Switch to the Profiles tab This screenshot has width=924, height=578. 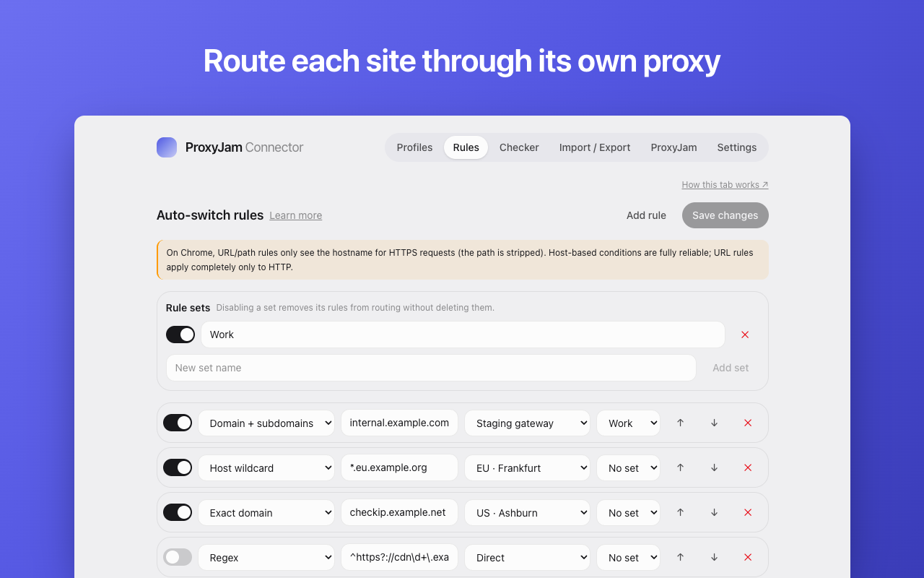point(414,147)
